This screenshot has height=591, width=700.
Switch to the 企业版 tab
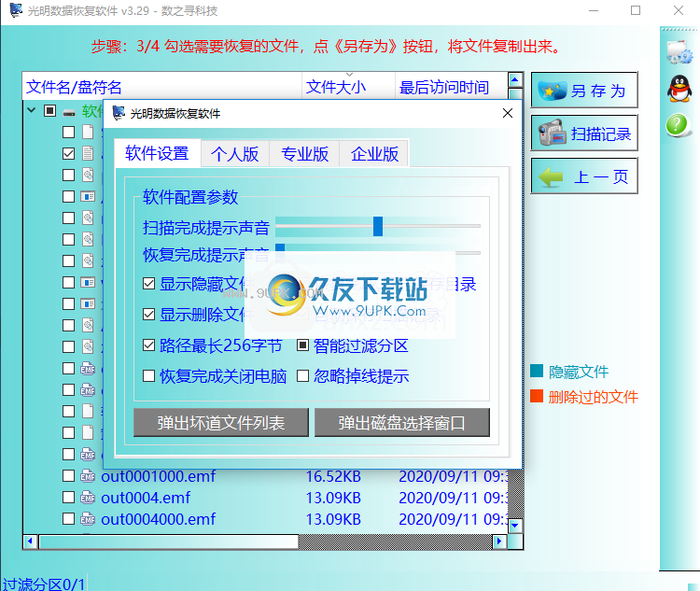point(374,154)
